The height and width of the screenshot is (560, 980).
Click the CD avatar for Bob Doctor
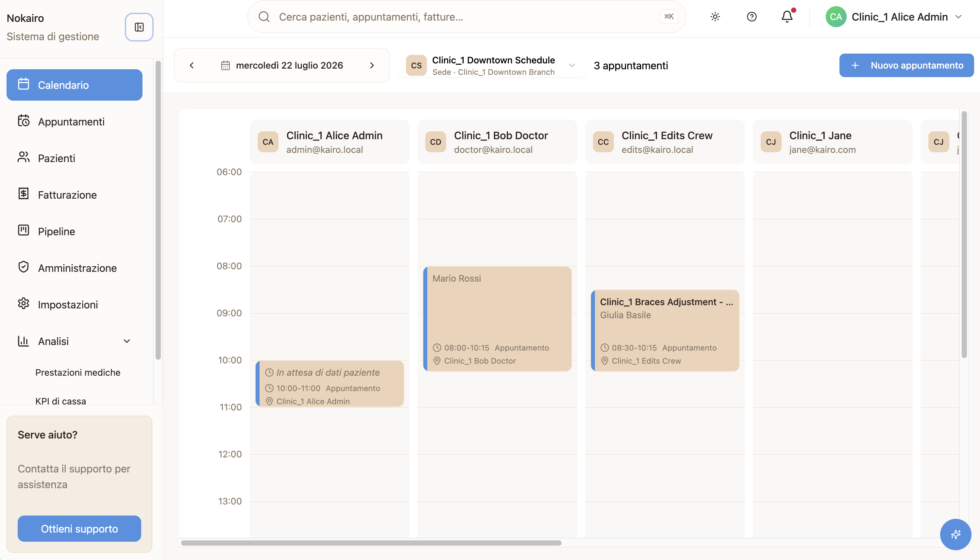tap(435, 142)
